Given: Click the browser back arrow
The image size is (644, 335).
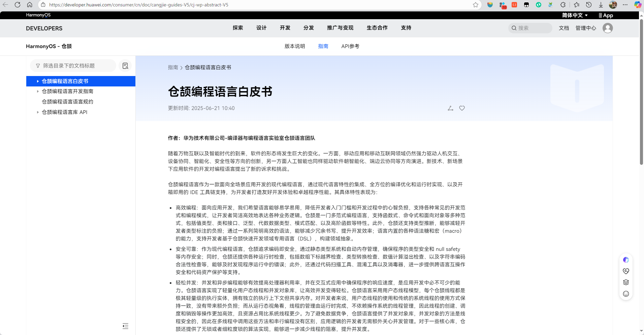Looking at the screenshot, I should [x=5, y=5].
